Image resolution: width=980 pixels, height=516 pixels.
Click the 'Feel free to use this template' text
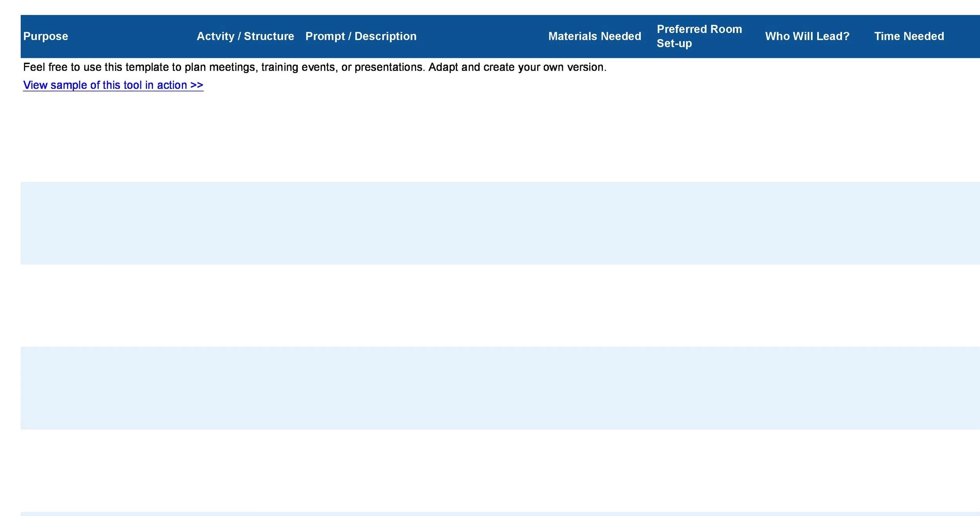pos(314,67)
